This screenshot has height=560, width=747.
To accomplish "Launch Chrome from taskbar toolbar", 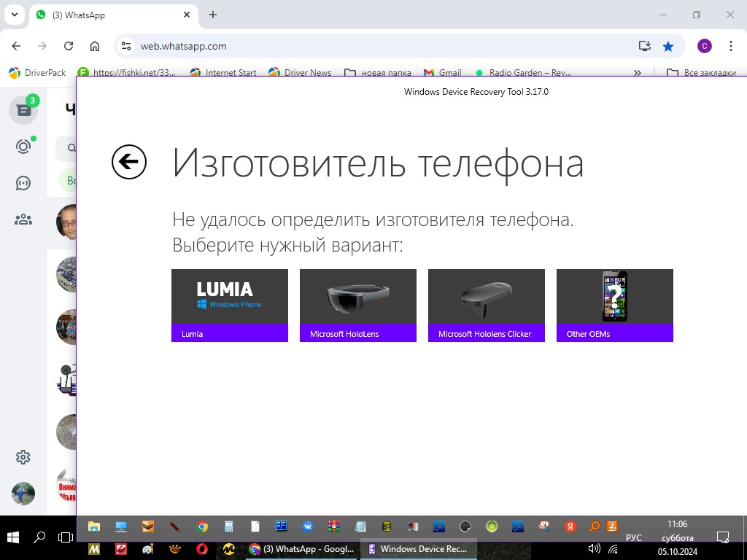I will 203,526.
